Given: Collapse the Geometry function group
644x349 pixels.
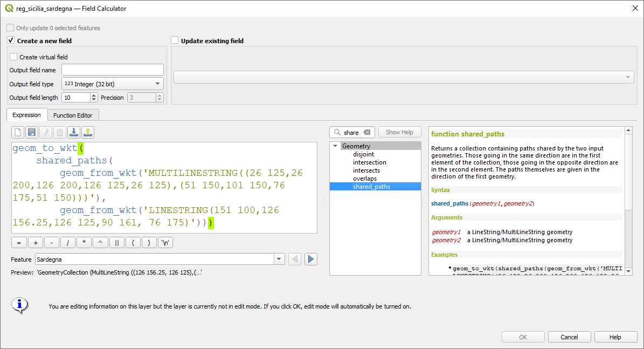Looking at the screenshot, I should (335, 146).
